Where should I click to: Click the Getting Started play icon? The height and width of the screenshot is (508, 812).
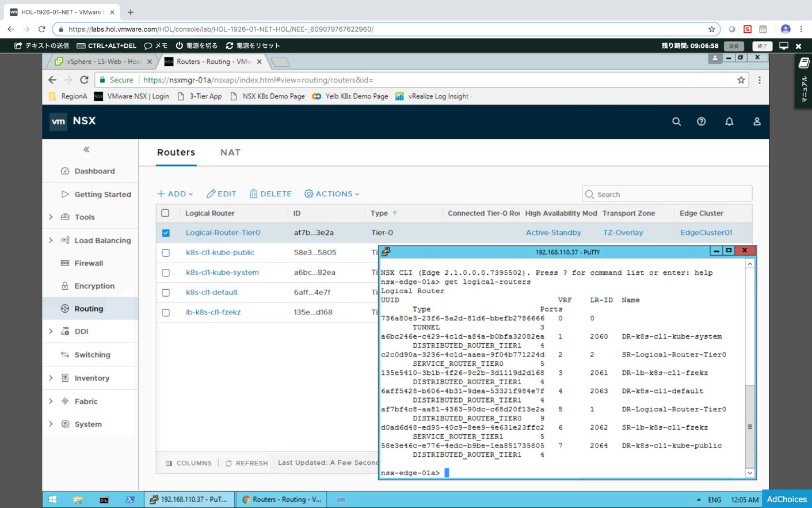click(65, 194)
